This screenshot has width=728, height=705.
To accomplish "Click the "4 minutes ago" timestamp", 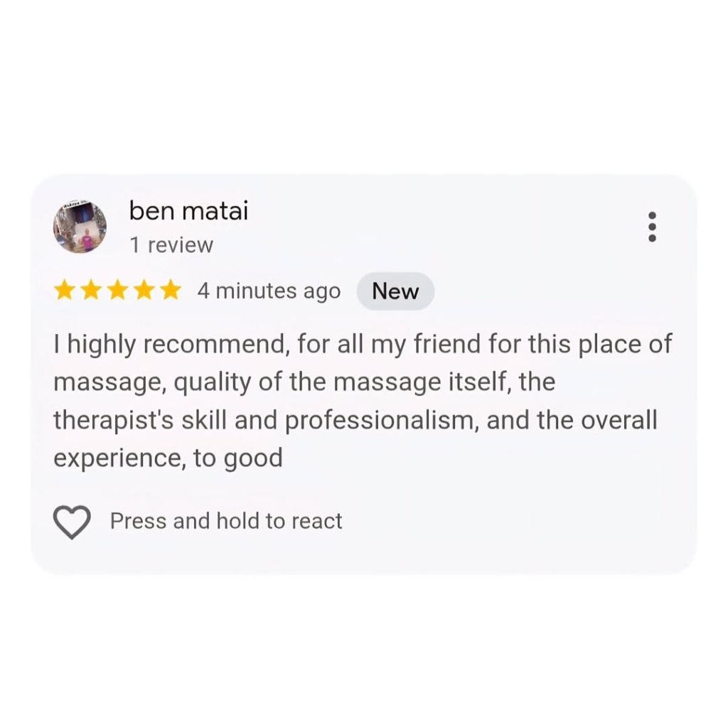I will coord(269,291).
